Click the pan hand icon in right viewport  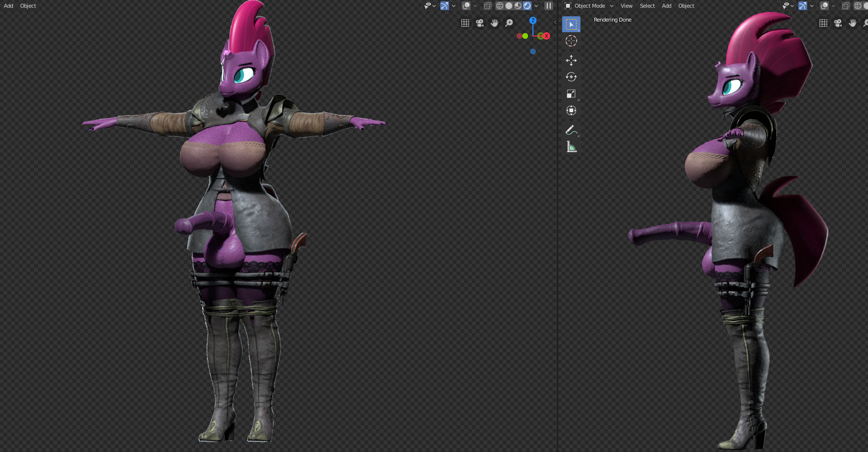[x=853, y=23]
